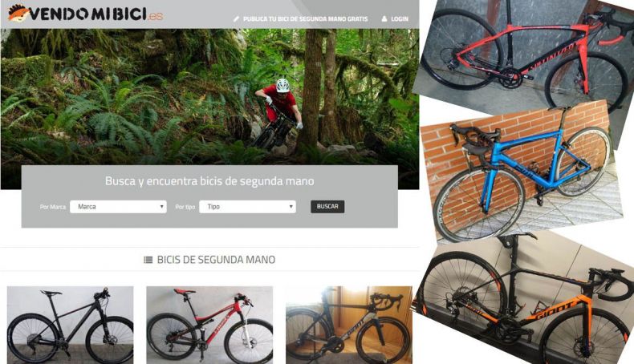The height and width of the screenshot is (364, 634).
Task: Open Publica tu bici de segunda mano gratis
Action: (305, 18)
